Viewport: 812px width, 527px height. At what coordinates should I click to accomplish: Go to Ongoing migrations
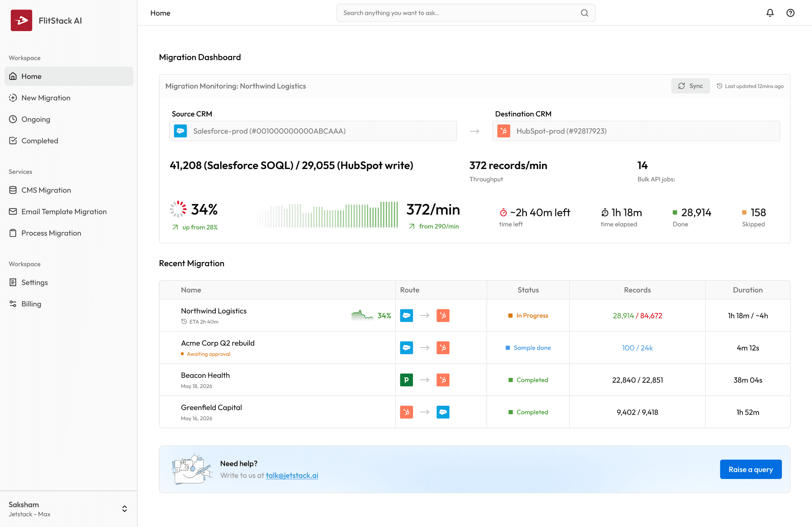click(x=69, y=119)
